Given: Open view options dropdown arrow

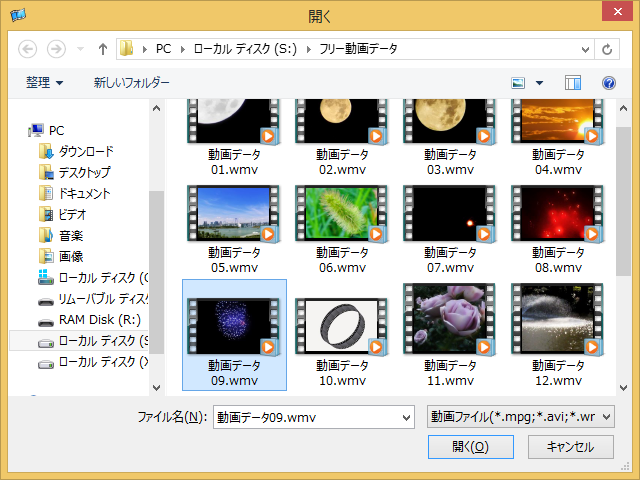Looking at the screenshot, I should 539,83.
